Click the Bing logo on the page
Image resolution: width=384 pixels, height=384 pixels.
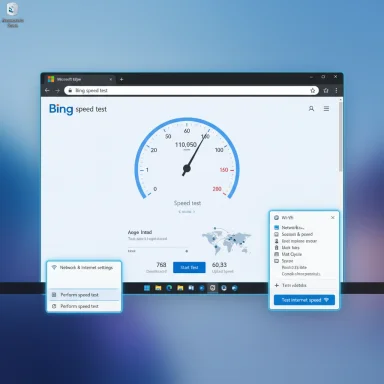(x=61, y=109)
